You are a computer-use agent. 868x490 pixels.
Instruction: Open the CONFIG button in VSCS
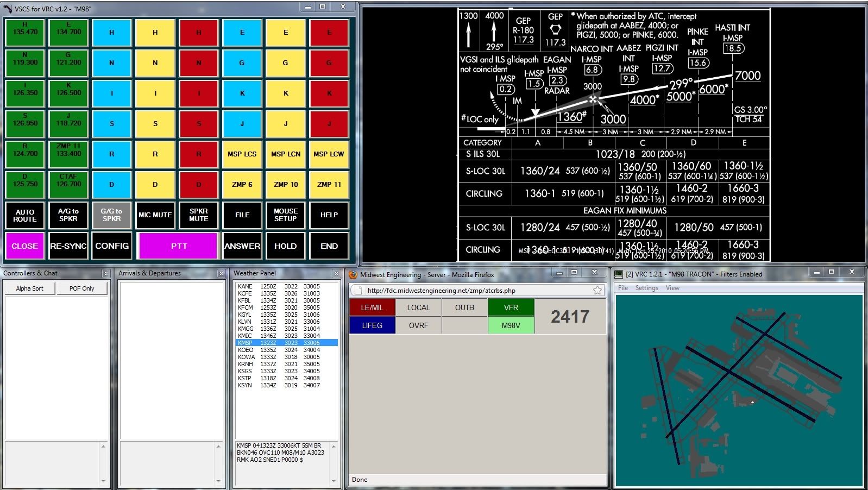[x=112, y=246]
